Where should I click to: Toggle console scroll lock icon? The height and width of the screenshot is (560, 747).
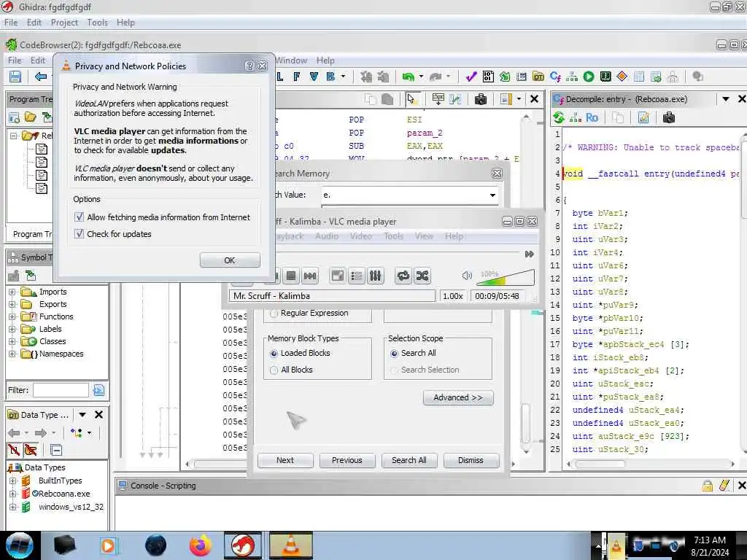click(708, 485)
